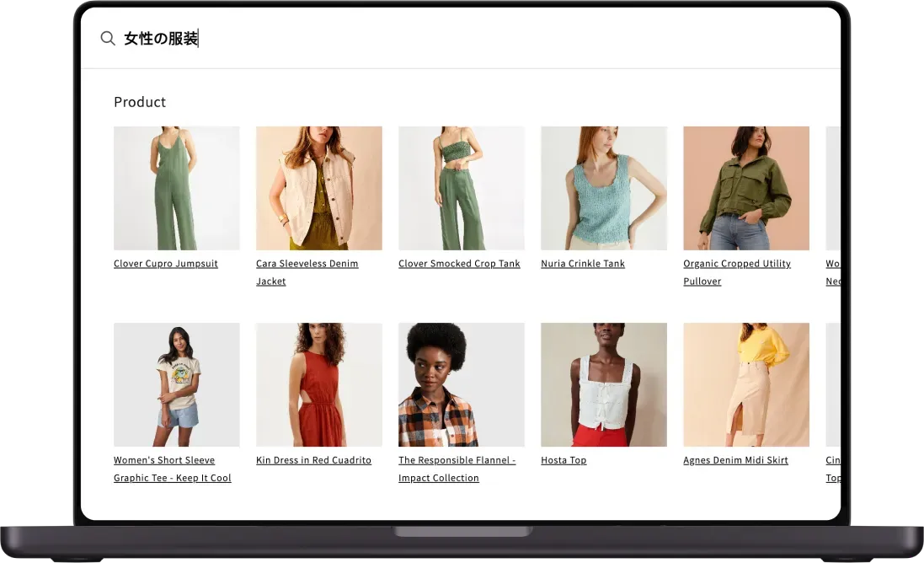The image size is (924, 563).
Task: Select the red dress product photo
Action: [318, 384]
